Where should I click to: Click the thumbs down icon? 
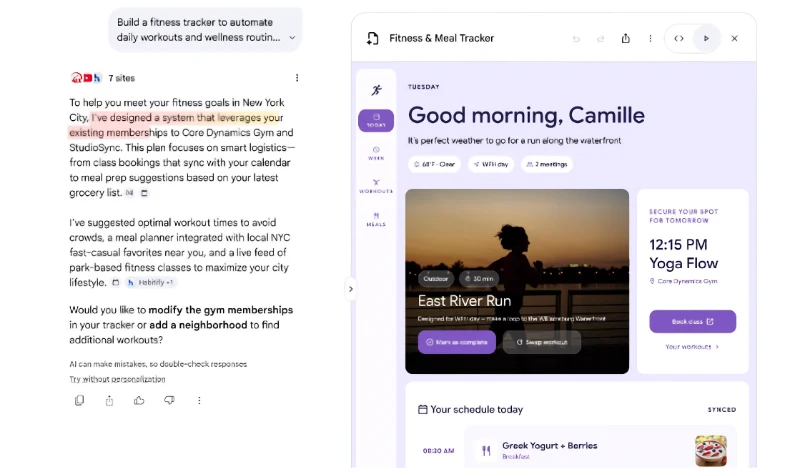[x=169, y=401]
